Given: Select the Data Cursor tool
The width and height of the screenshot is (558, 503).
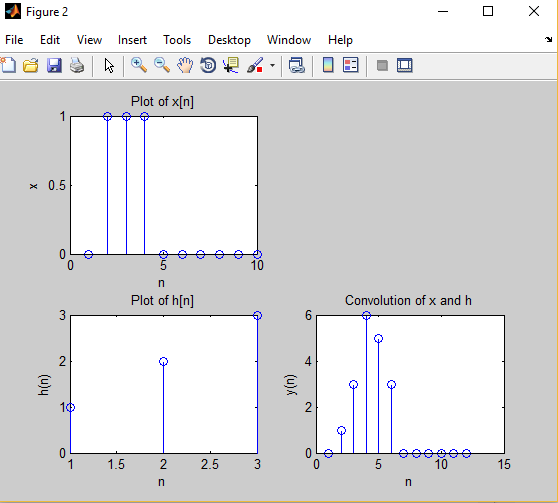Looking at the screenshot, I should [x=231, y=66].
